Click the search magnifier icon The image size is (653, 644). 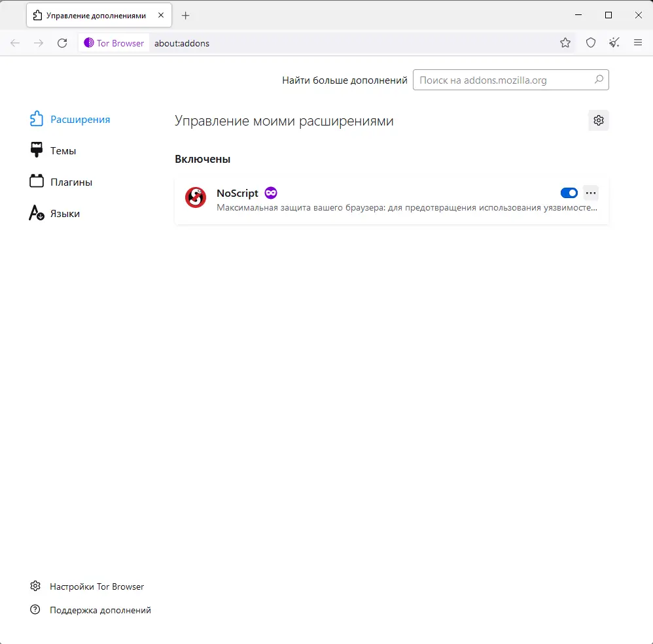(599, 80)
